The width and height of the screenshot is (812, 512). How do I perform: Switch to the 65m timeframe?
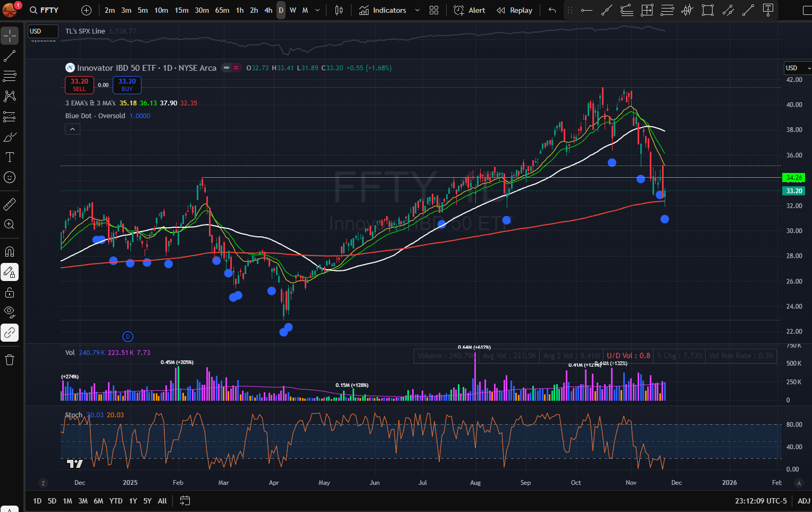(x=222, y=10)
